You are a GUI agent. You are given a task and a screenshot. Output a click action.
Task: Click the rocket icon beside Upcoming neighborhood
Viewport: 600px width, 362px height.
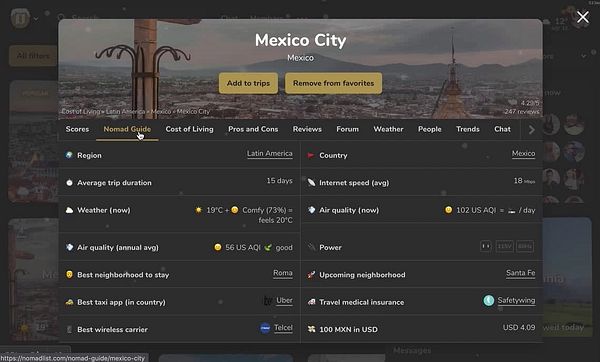coord(311,275)
